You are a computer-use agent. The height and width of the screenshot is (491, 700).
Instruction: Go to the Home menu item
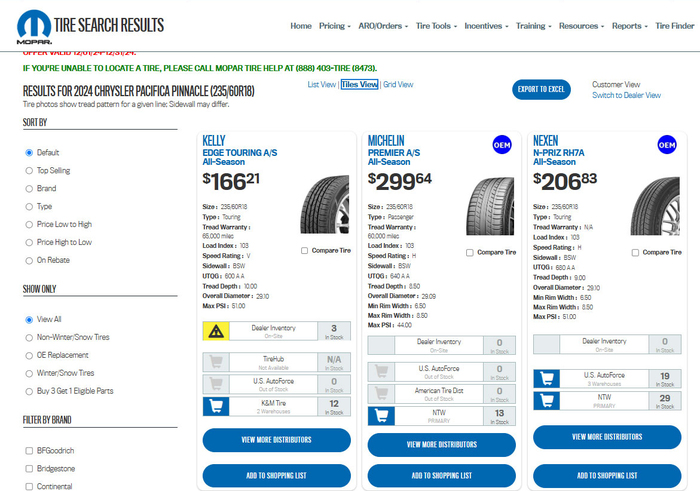click(300, 26)
